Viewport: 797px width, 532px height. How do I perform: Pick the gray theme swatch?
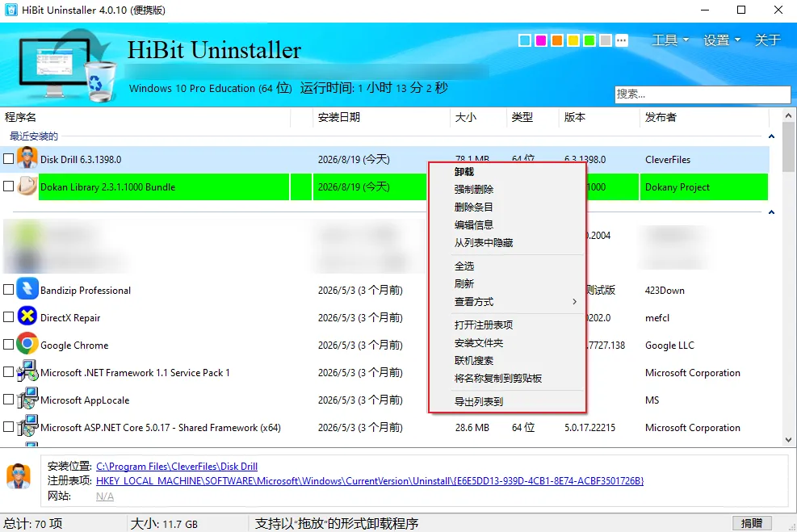(x=606, y=40)
